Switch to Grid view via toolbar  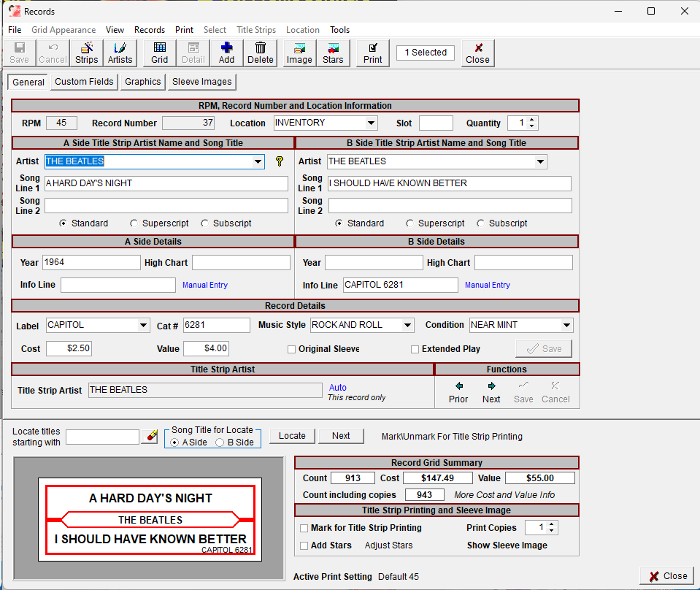click(x=159, y=53)
